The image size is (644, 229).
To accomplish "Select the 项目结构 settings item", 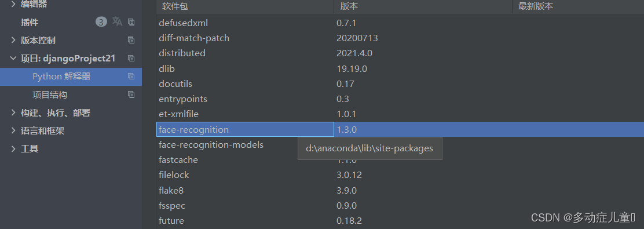I will (x=50, y=94).
